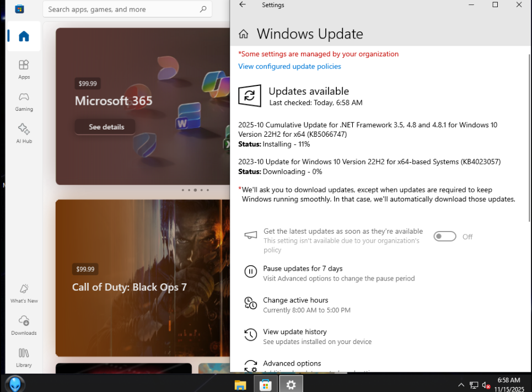
Task: Open Home in Microsoft Store sidebar
Action: pos(24,36)
